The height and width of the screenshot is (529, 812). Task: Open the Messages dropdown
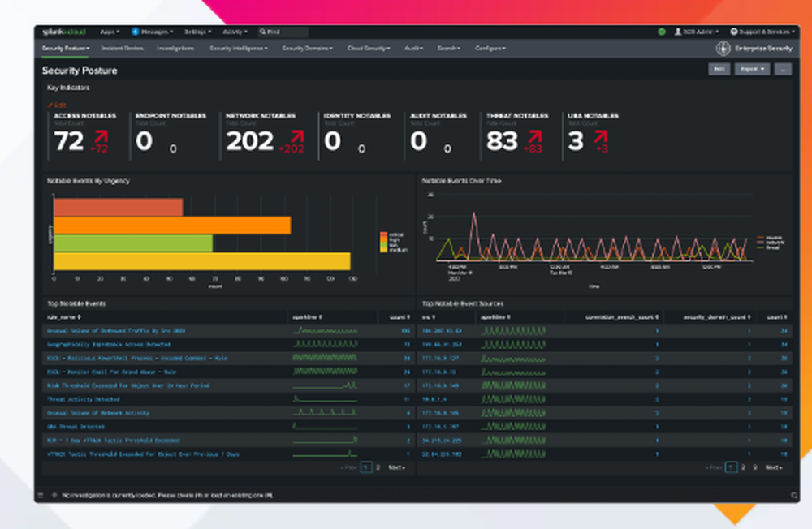157,32
